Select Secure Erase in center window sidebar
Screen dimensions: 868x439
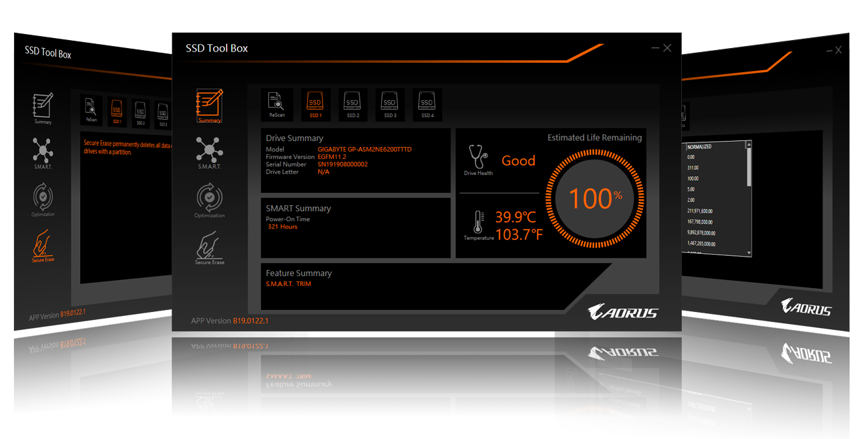pyautogui.click(x=209, y=247)
